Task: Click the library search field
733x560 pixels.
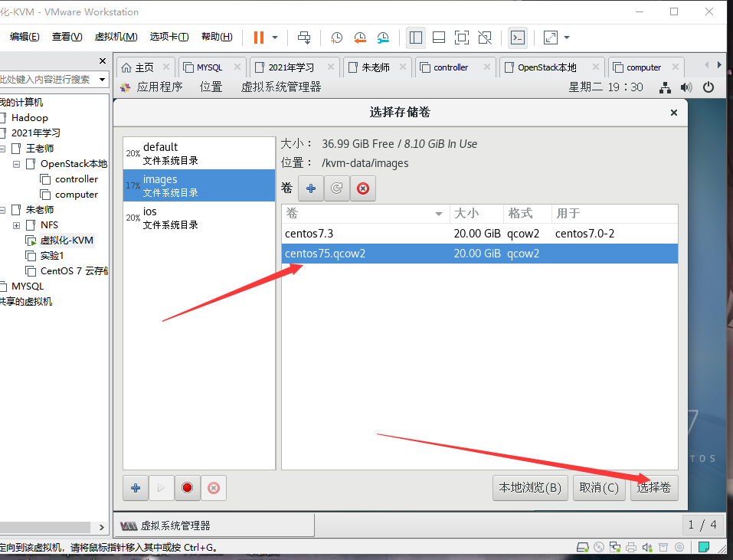Action: pyautogui.click(x=47, y=80)
